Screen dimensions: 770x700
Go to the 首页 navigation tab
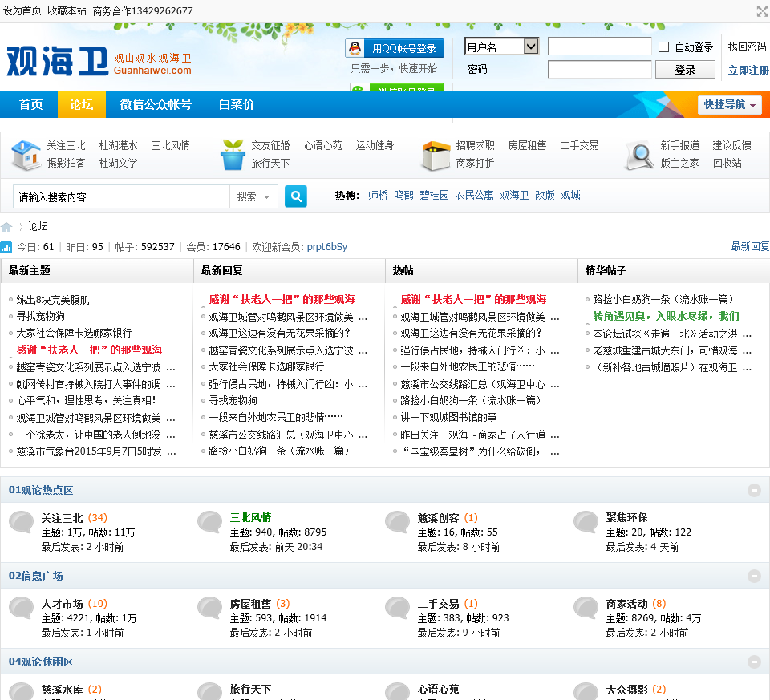coord(30,104)
